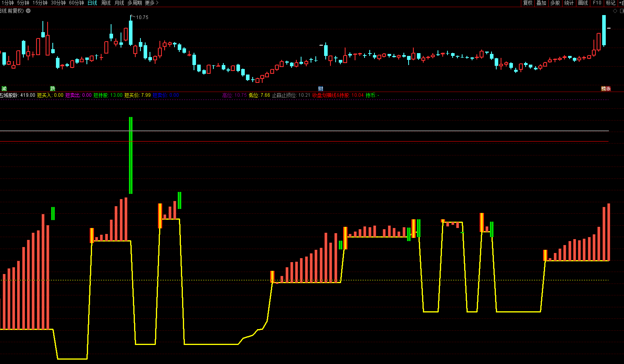The width and height of the screenshot is (624, 364).
Task: Open the 画线 drawing tool
Action: 583,3
